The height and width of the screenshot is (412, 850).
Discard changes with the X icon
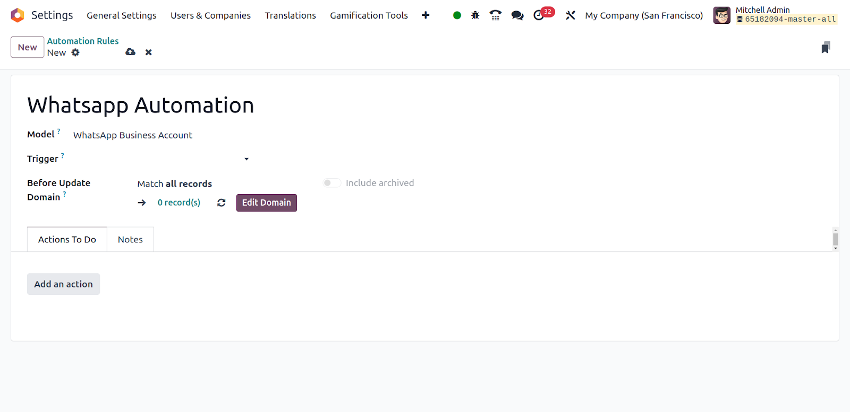pyautogui.click(x=149, y=52)
